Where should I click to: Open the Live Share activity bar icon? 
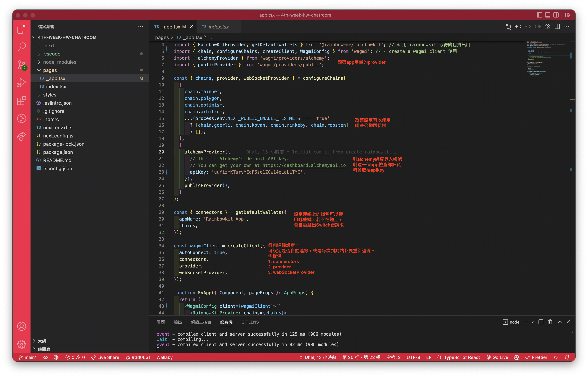(22, 136)
